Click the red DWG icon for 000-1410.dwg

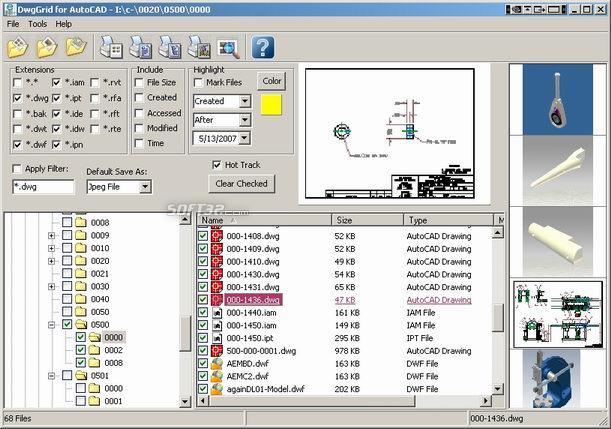pyautogui.click(x=217, y=261)
